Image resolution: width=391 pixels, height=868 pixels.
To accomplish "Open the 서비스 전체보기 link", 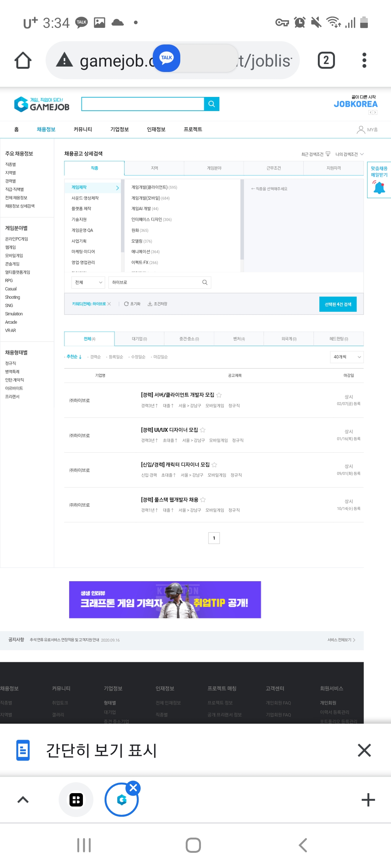I will [x=341, y=640].
